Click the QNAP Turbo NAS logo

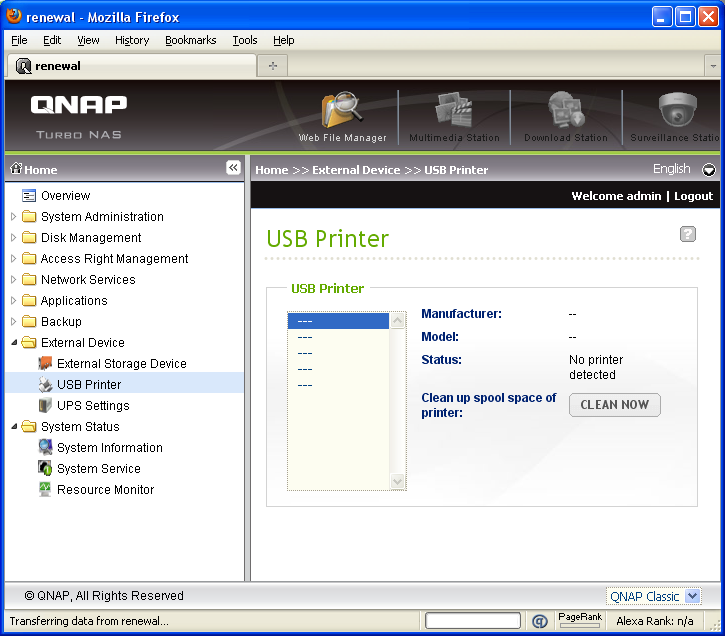79,116
